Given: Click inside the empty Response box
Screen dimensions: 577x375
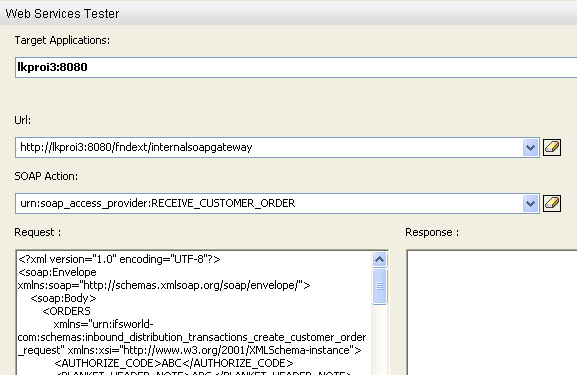Looking at the screenshot, I should pyautogui.click(x=492, y=312).
